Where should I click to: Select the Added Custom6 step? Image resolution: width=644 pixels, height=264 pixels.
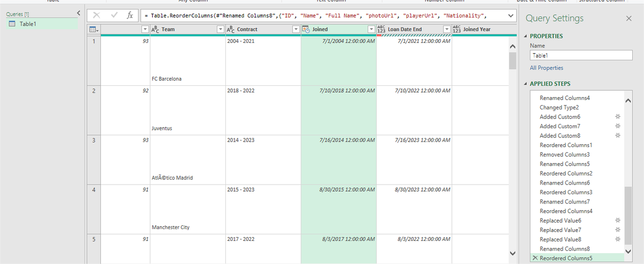(560, 117)
